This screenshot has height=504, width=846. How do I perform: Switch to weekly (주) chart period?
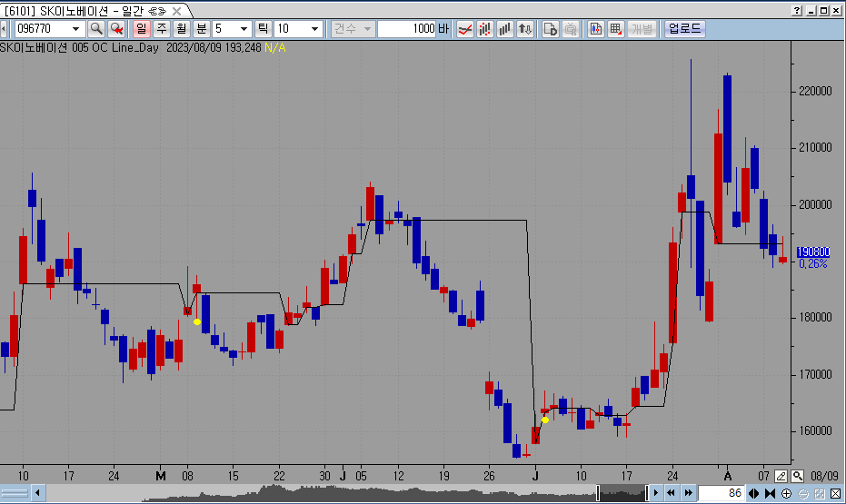click(x=162, y=29)
